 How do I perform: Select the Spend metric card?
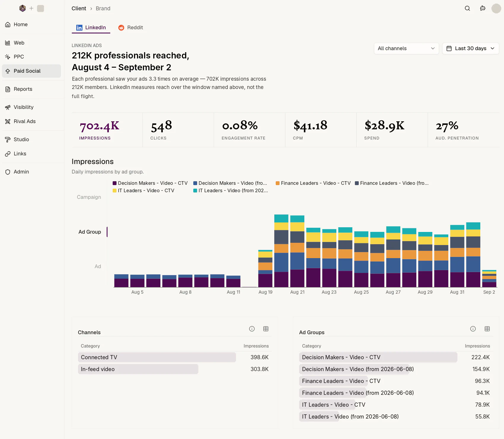click(392, 130)
